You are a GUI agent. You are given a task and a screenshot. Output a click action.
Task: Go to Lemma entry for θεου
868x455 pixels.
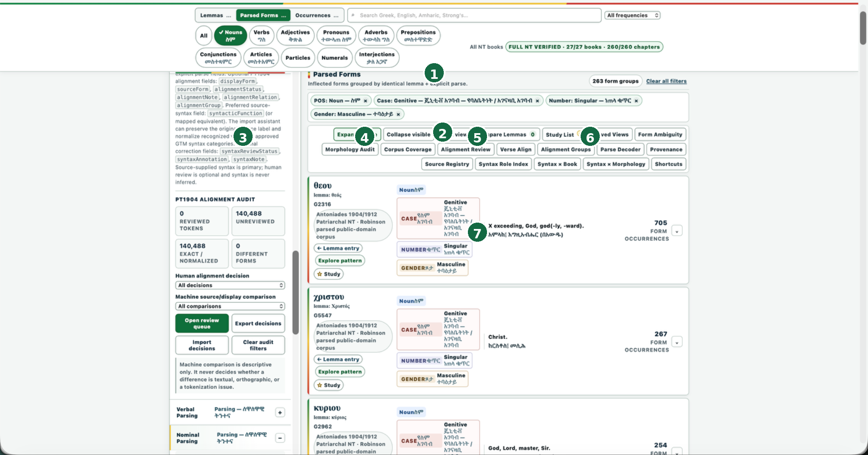point(338,248)
